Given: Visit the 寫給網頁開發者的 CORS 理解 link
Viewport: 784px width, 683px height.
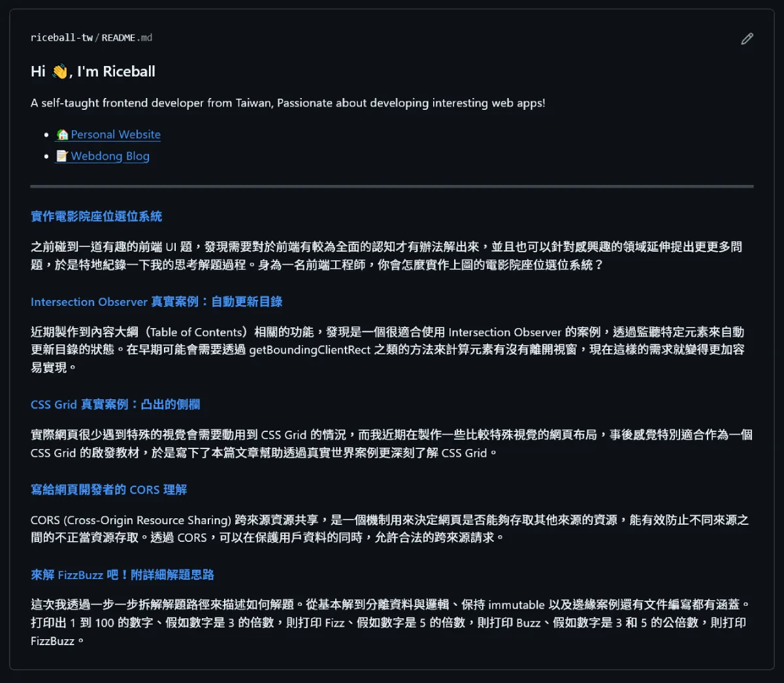Looking at the screenshot, I should (108, 490).
